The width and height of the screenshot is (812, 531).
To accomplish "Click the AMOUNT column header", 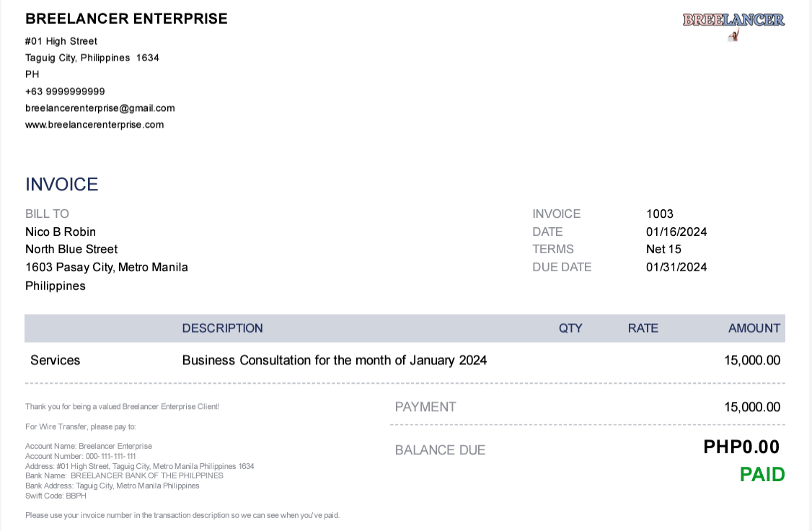I will (754, 328).
